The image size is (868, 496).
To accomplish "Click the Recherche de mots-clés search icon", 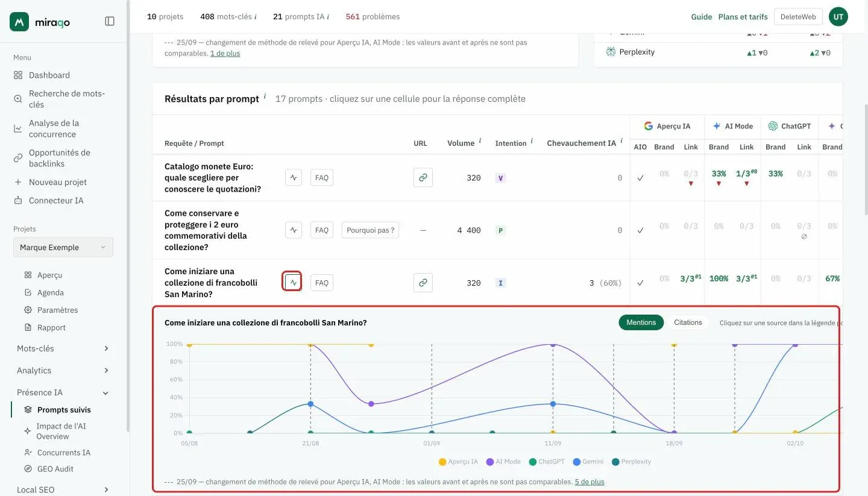I will point(18,99).
